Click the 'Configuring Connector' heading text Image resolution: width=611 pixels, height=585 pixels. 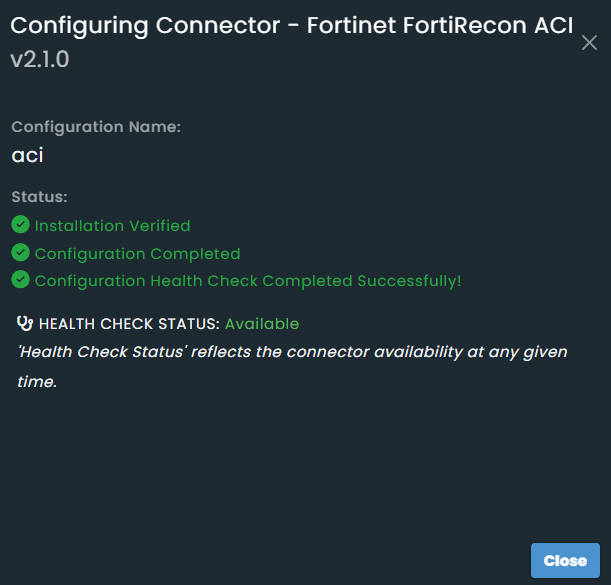tap(142, 26)
